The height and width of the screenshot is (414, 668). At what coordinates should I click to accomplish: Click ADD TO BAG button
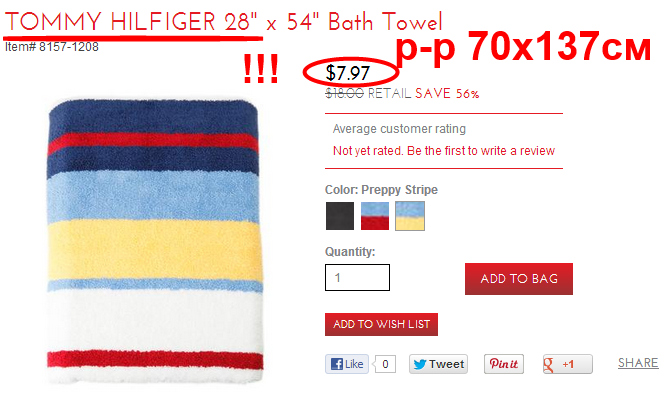pos(519,279)
